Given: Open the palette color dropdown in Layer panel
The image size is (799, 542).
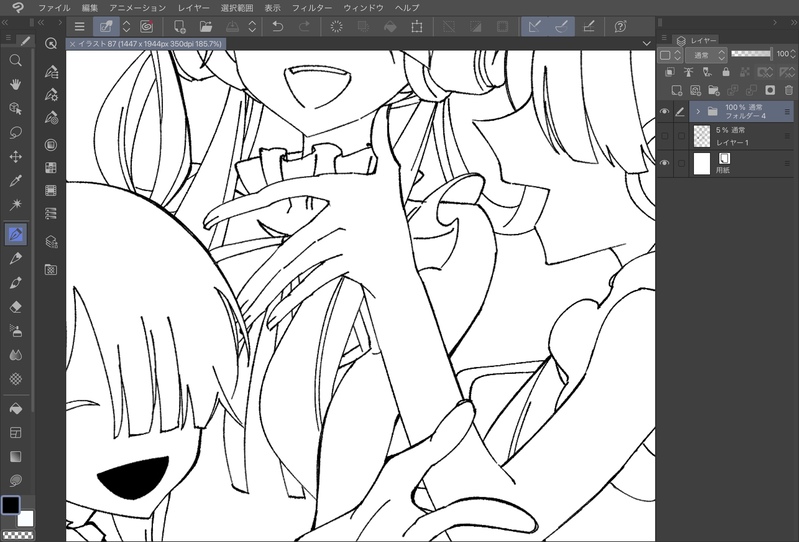Looking at the screenshot, I should 670,55.
